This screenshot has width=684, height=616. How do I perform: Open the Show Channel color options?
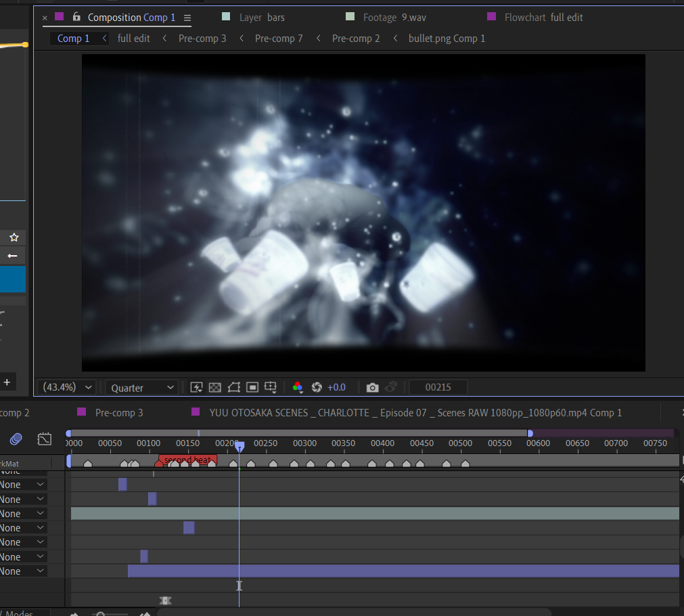tap(298, 387)
